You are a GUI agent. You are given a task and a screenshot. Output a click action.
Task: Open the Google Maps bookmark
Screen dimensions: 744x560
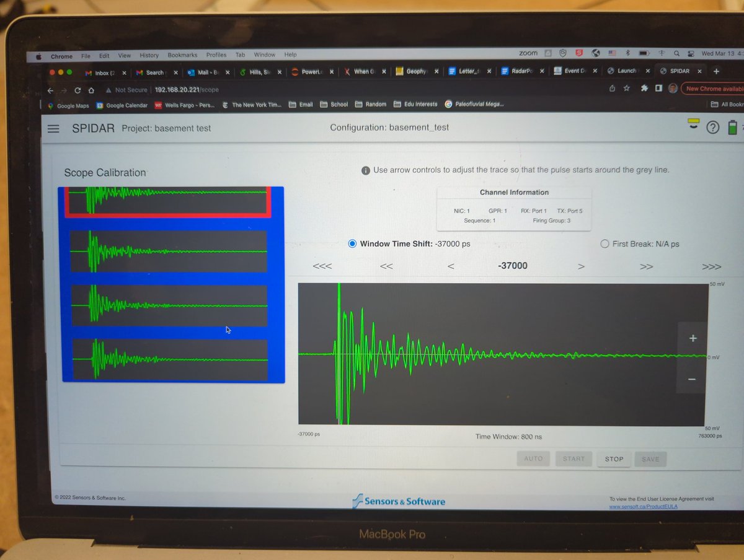coord(68,105)
